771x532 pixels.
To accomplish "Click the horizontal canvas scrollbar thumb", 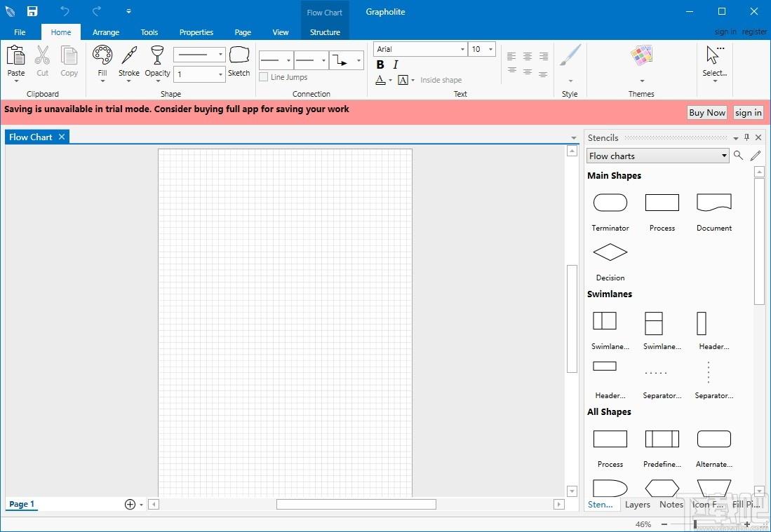I will [x=356, y=504].
